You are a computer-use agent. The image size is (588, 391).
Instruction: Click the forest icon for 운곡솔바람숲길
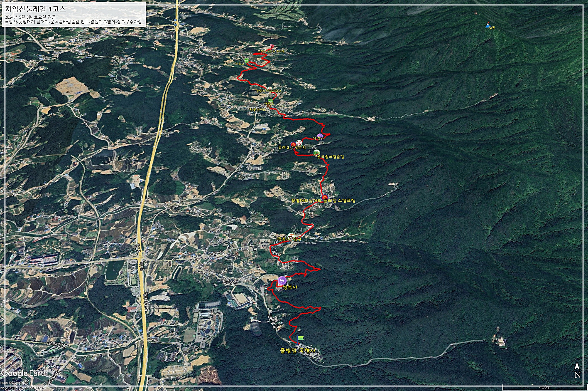[316, 152]
